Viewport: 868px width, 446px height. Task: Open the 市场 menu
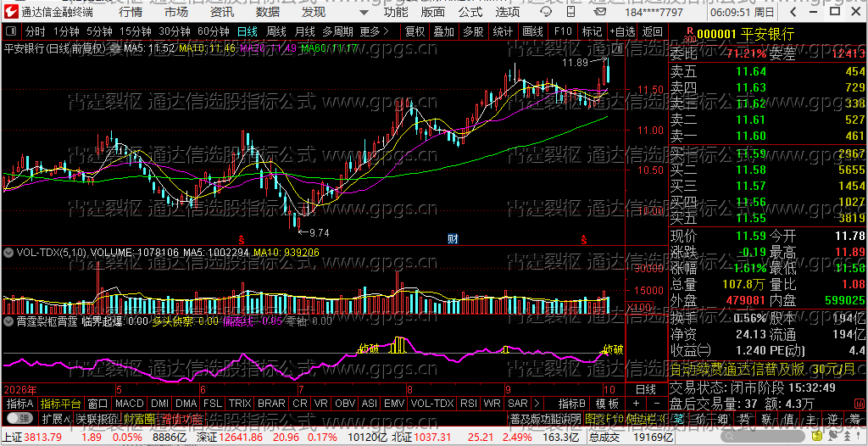coord(176,12)
